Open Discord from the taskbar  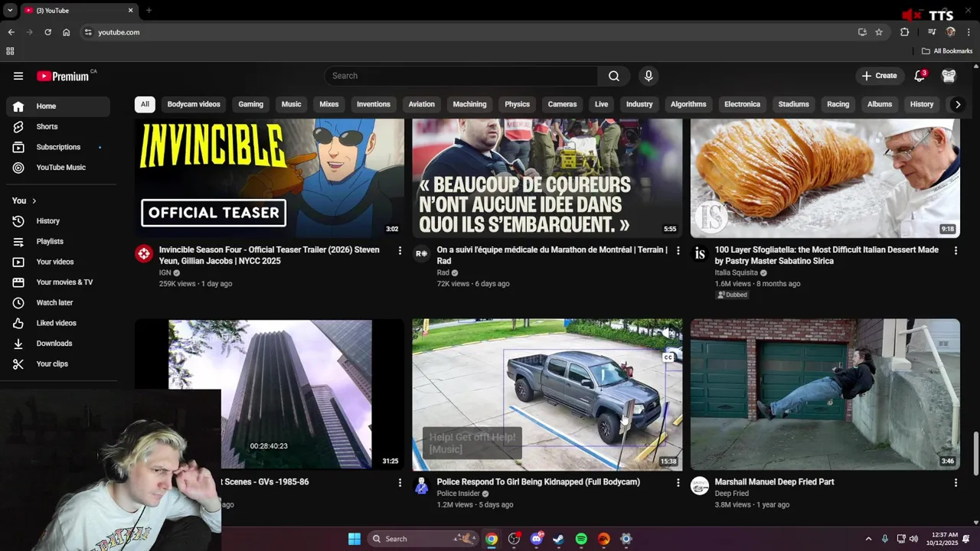(537, 539)
